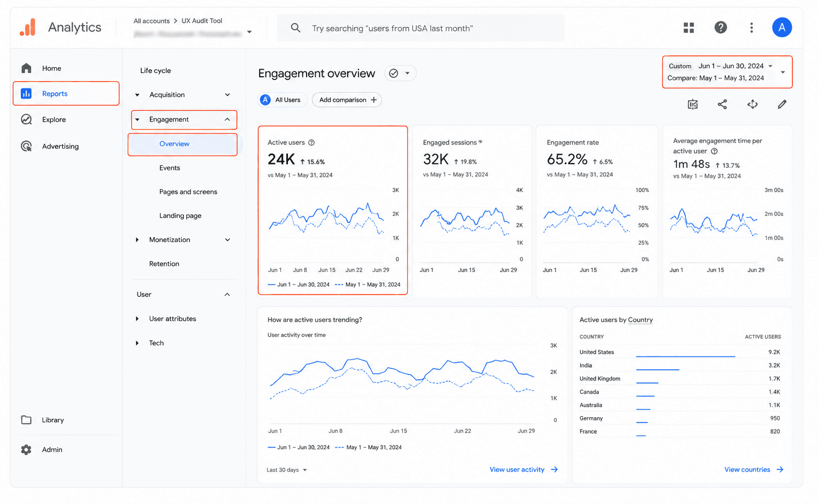Click the Active users info help icon
819x504 pixels.
[x=311, y=143]
